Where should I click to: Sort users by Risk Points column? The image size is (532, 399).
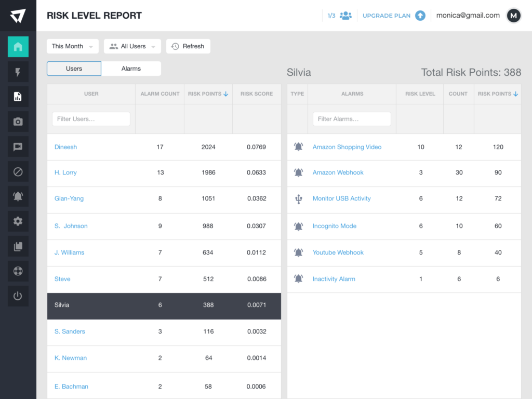pos(208,94)
